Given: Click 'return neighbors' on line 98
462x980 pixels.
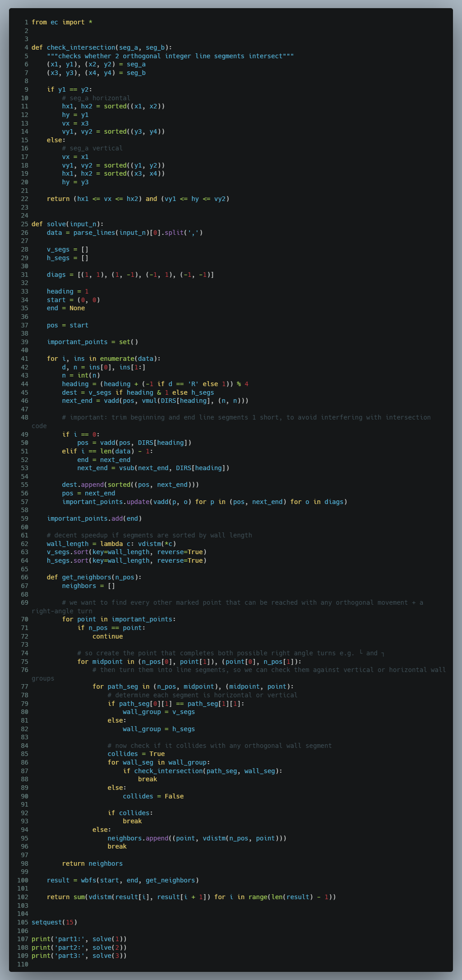Looking at the screenshot, I should (92, 863).
